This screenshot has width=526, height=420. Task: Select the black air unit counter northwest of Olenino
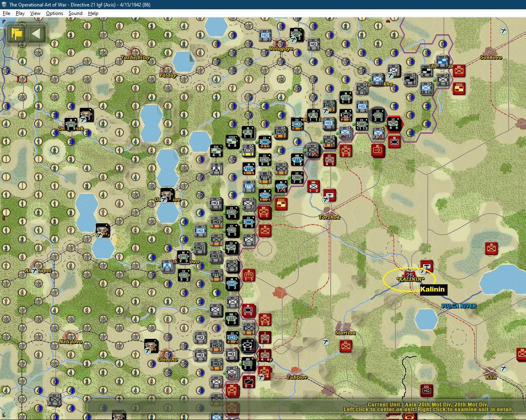point(151,346)
